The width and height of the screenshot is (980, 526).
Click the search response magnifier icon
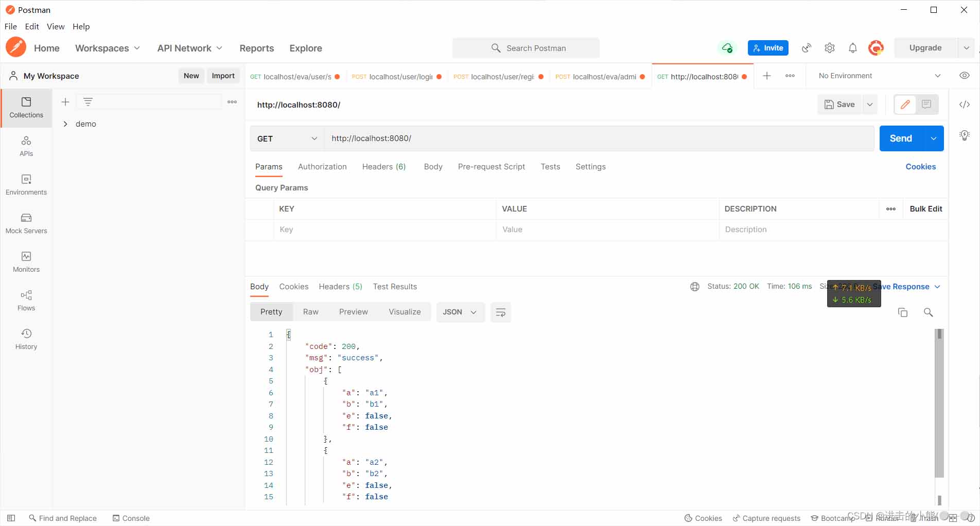pyautogui.click(x=928, y=312)
